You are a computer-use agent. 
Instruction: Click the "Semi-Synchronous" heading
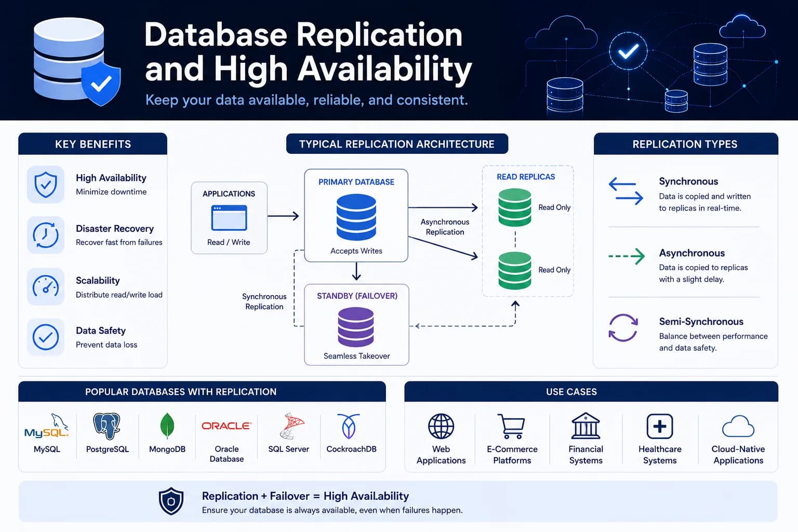pyautogui.click(x=701, y=322)
